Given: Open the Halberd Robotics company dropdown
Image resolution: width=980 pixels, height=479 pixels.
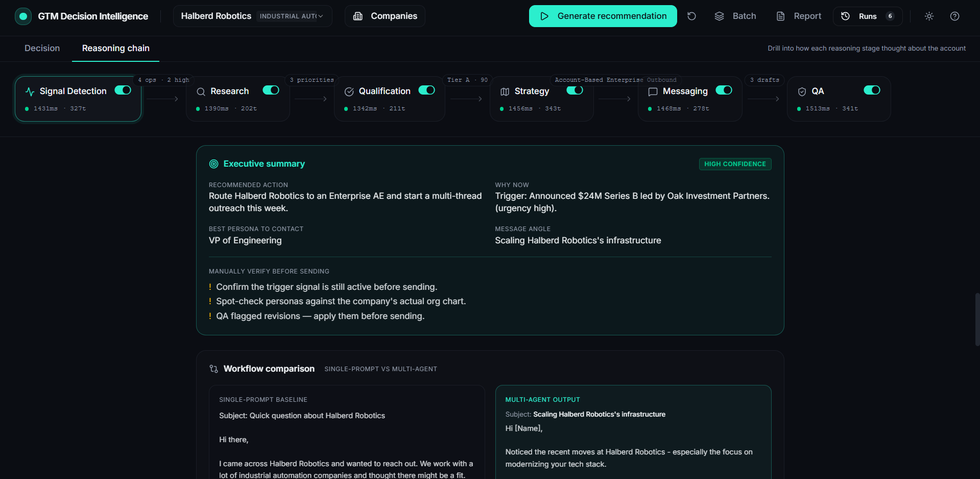Looking at the screenshot, I should [253, 16].
